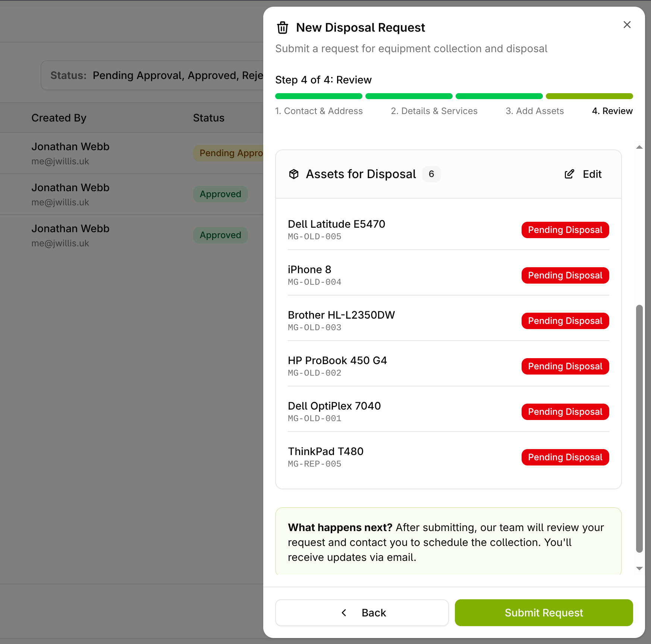Click the pencil edit icon
Screen dimensions: 651x644
[569, 174]
